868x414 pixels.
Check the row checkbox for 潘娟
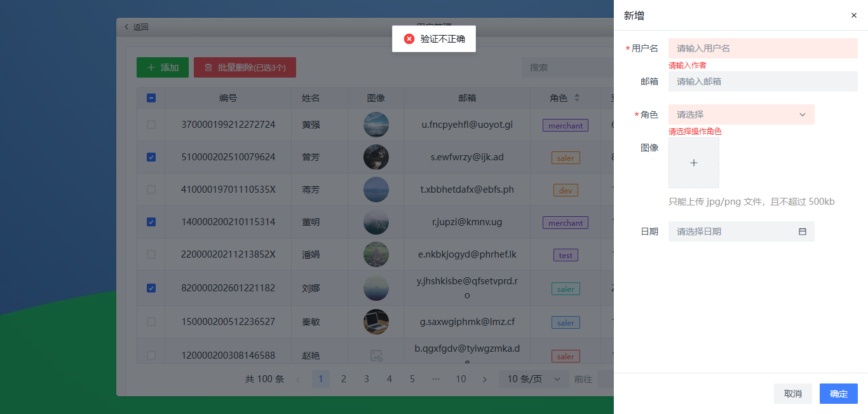coord(151,254)
